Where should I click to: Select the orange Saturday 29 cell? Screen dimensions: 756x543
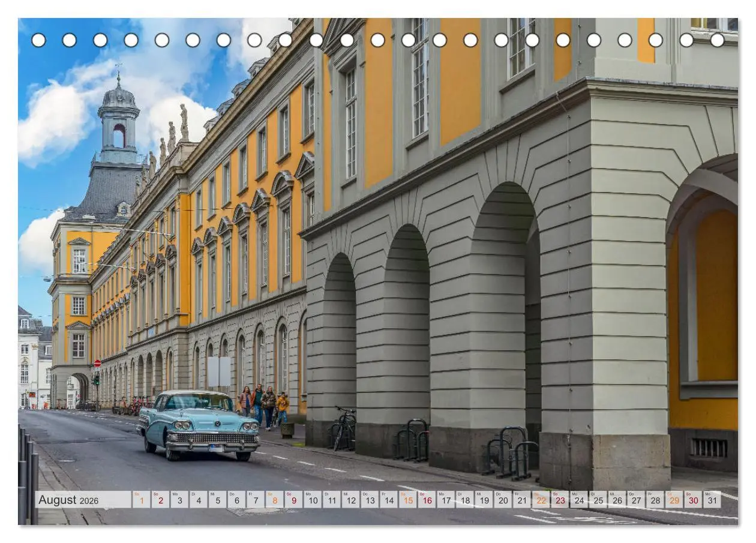click(674, 500)
